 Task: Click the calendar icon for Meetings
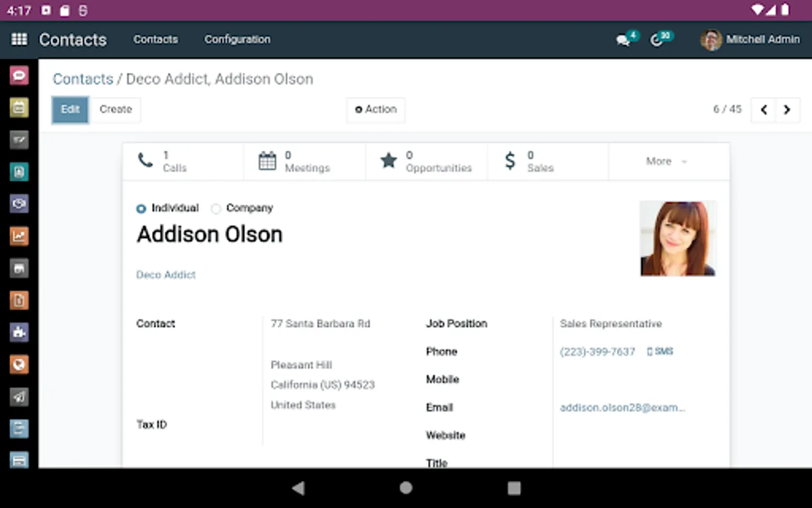267,161
